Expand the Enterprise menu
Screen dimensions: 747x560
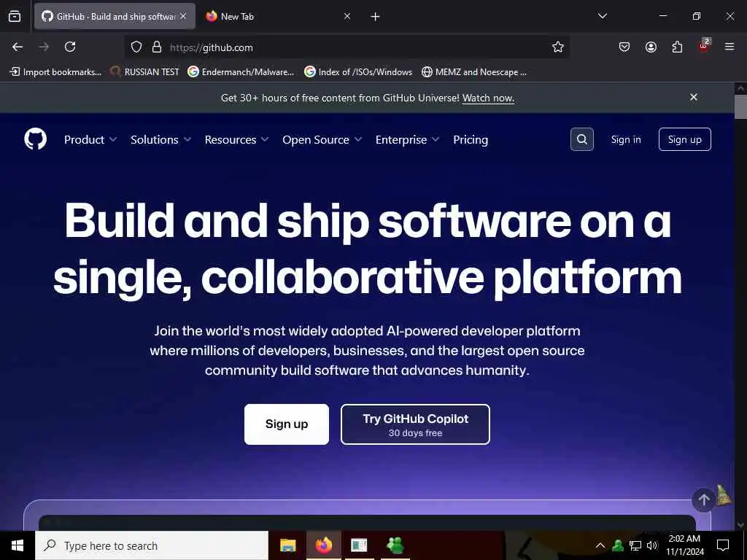click(407, 139)
